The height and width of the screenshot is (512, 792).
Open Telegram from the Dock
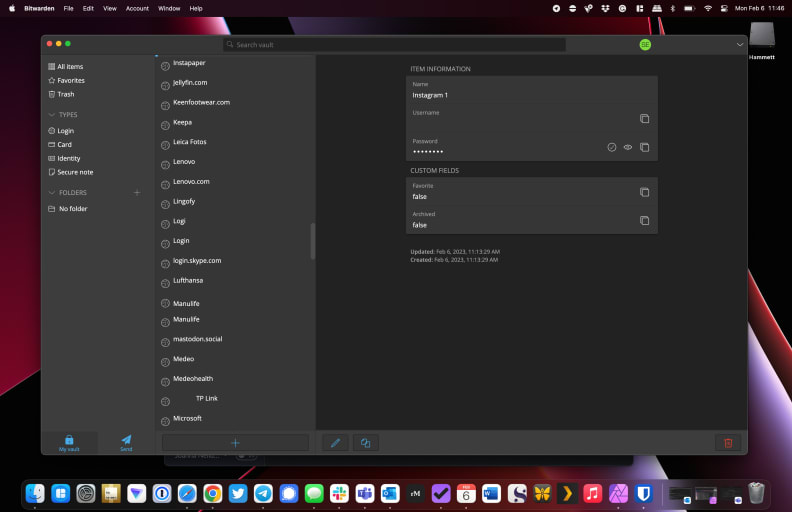[263, 493]
